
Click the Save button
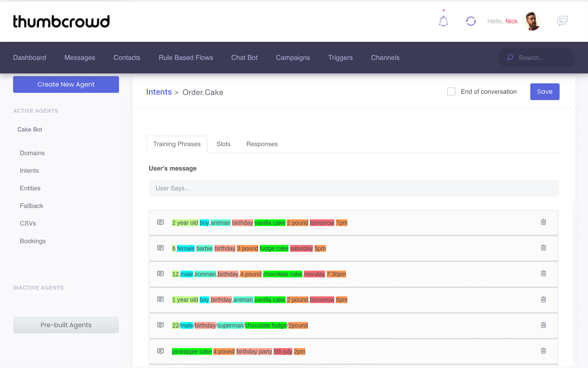point(544,92)
